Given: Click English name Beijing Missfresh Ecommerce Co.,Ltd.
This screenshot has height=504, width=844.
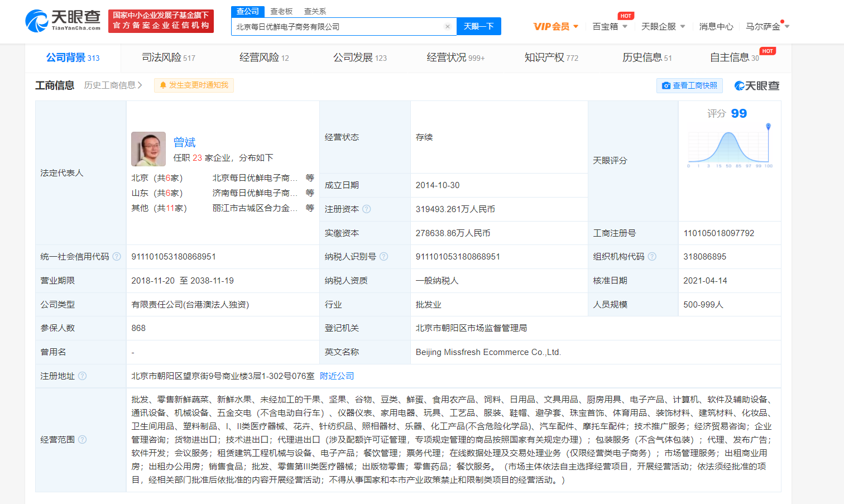Looking at the screenshot, I should point(488,352).
